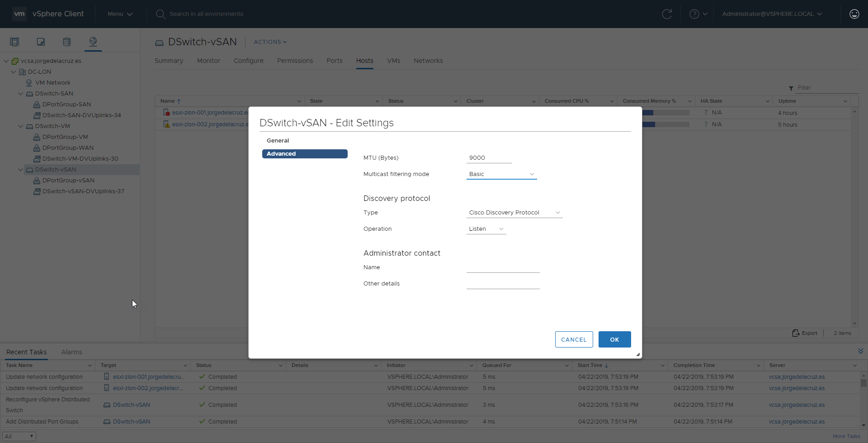This screenshot has width=868, height=443.
Task: Open the Menu dropdown in header
Action: point(120,14)
